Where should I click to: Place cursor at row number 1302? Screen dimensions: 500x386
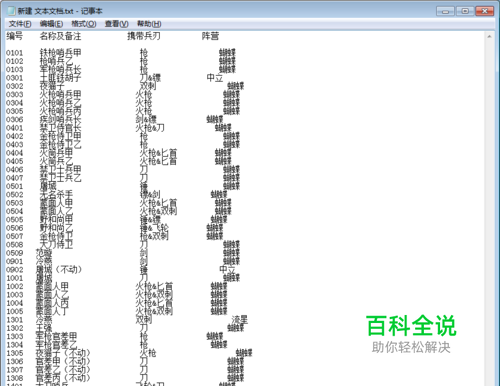(15, 328)
